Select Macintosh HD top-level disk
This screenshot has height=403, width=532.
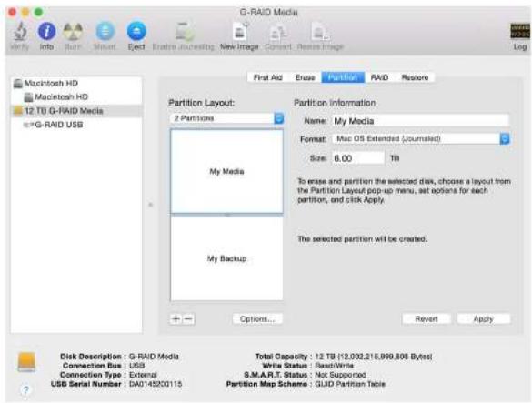pos(77,83)
